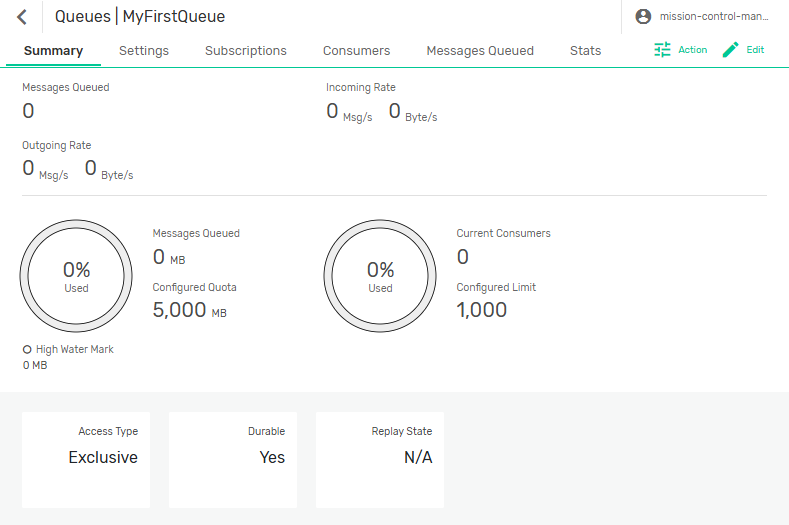Click the Outgoing Rate label
789x525 pixels.
click(x=57, y=145)
